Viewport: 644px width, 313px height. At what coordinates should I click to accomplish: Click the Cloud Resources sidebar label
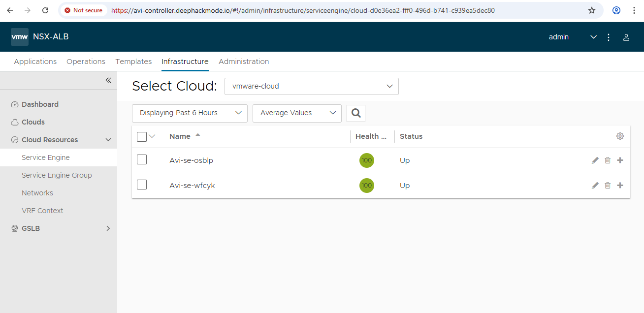(50, 140)
